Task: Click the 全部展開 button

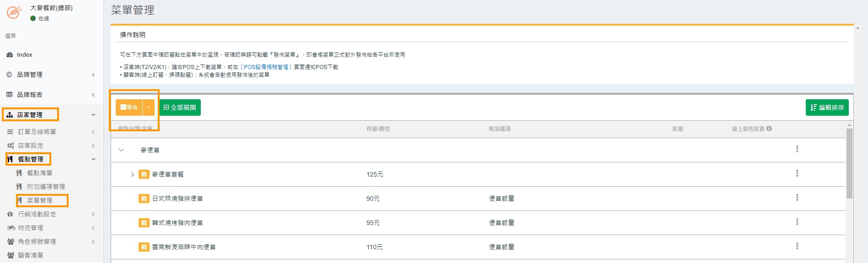Action: coord(180,107)
